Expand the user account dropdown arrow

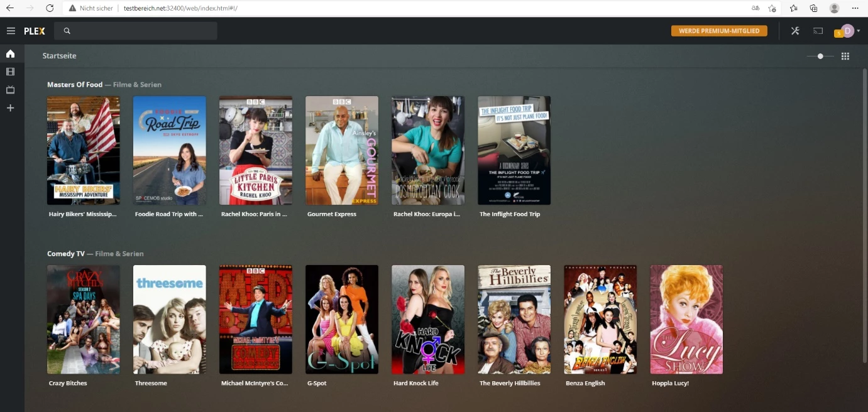click(858, 30)
